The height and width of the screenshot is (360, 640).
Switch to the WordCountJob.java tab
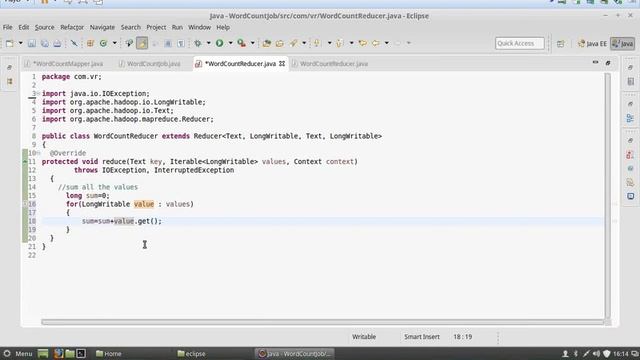pos(150,64)
